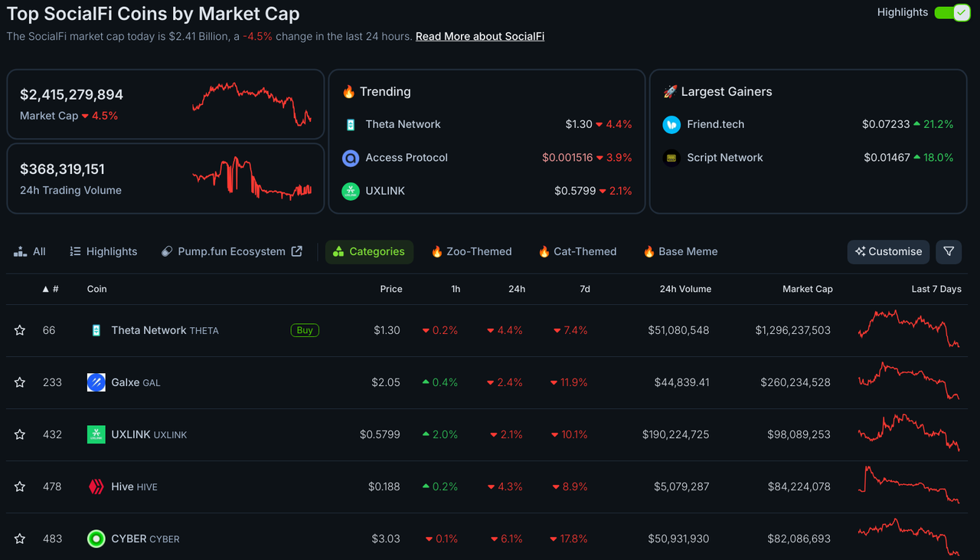Click the Script Network icon in Largest Gainers

tap(671, 158)
